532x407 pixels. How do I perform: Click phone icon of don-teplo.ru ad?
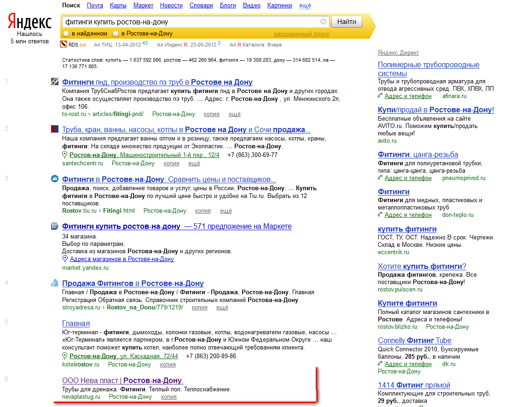(x=380, y=215)
